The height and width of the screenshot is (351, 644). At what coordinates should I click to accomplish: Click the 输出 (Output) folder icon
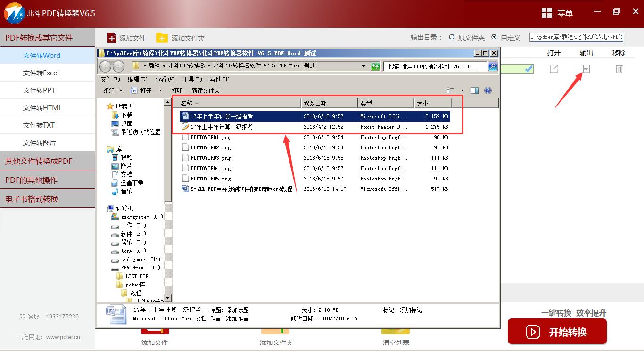[x=586, y=69]
